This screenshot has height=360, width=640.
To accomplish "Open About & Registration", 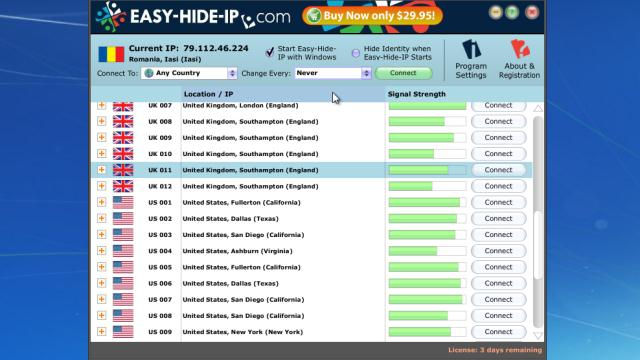I will (519, 59).
